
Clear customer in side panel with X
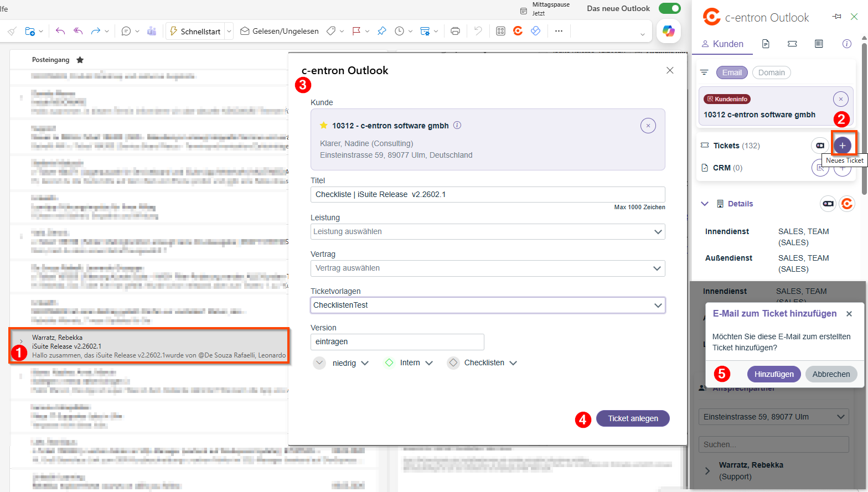tap(841, 99)
